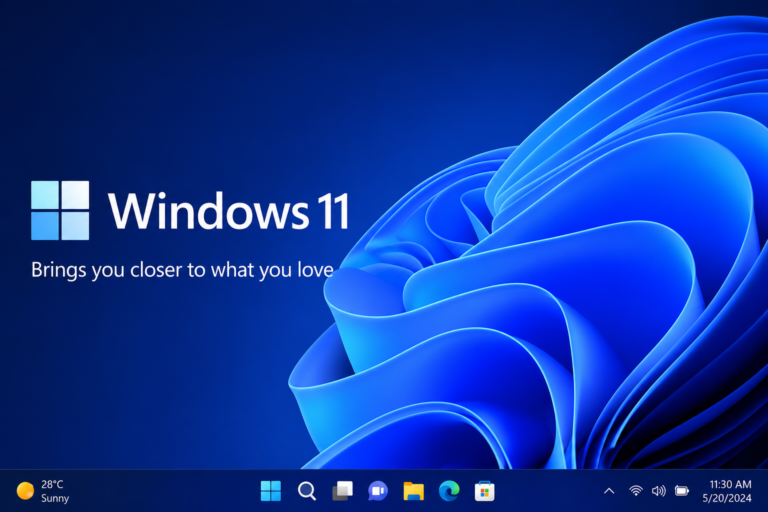
Task: Open the Start menu from the taskbar
Action: (x=271, y=490)
